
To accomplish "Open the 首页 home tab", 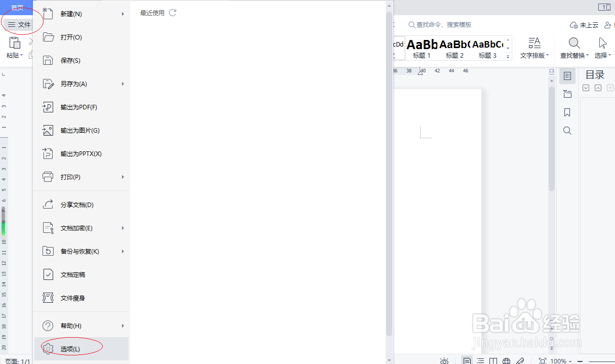I will click(x=17, y=7).
